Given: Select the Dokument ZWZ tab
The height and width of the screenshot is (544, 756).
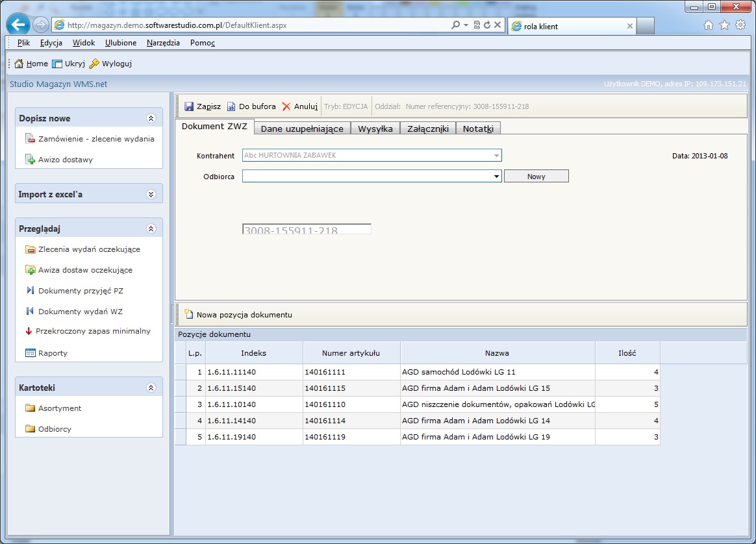Looking at the screenshot, I should click(x=214, y=127).
